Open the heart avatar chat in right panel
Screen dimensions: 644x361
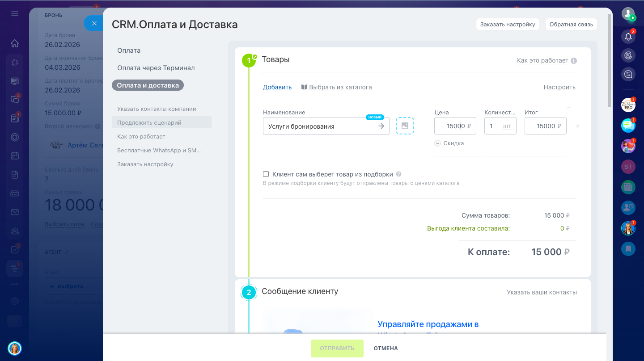point(628,146)
